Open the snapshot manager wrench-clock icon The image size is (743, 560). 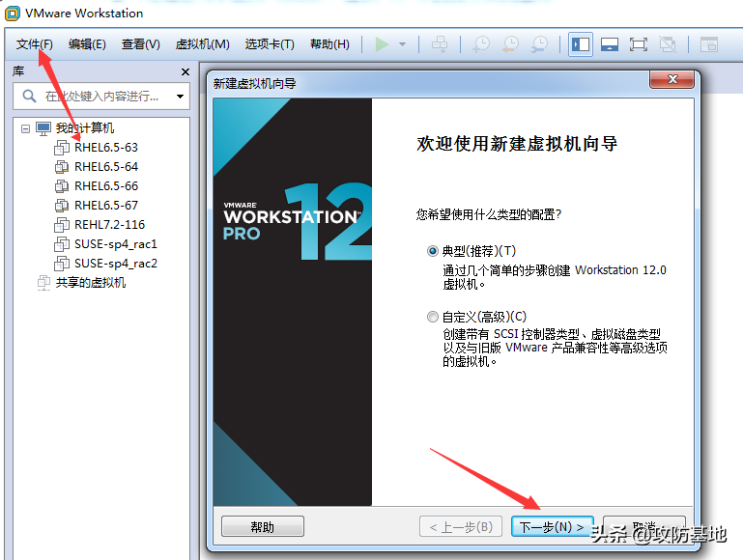[x=539, y=44]
